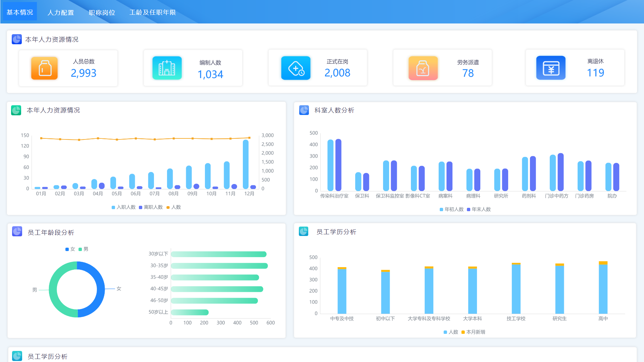Screen dimensions: 644x362
Task: Toggle the 入职人数 legend item
Action: click(x=124, y=207)
